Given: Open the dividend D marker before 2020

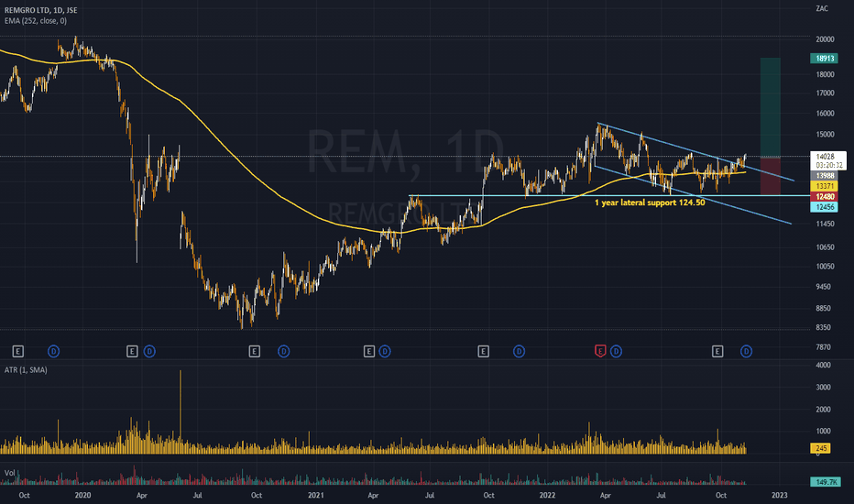Looking at the screenshot, I should pyautogui.click(x=53, y=352).
